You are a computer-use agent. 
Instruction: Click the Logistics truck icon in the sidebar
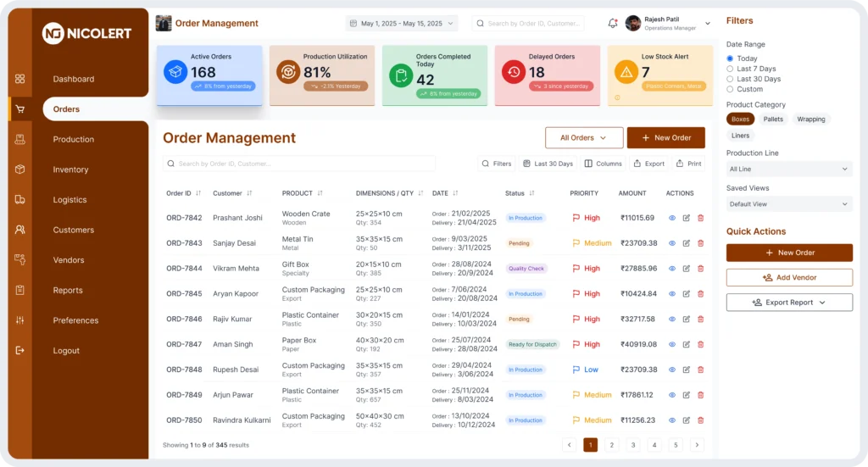click(x=19, y=200)
